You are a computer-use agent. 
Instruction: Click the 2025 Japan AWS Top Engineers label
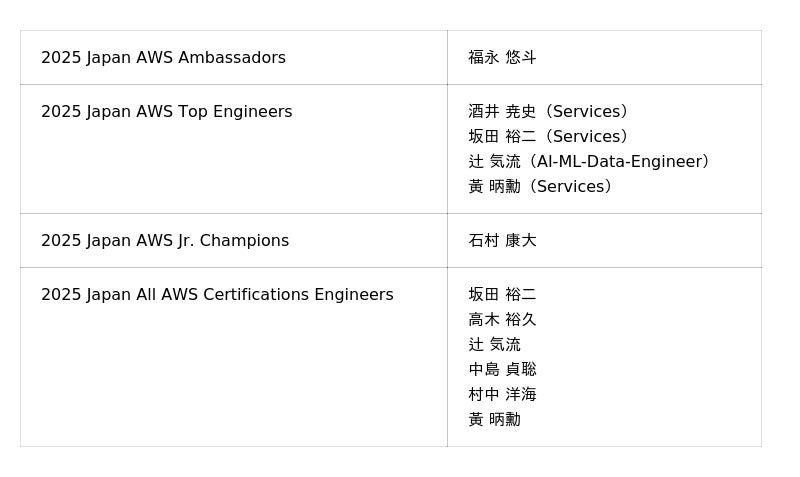click(166, 112)
